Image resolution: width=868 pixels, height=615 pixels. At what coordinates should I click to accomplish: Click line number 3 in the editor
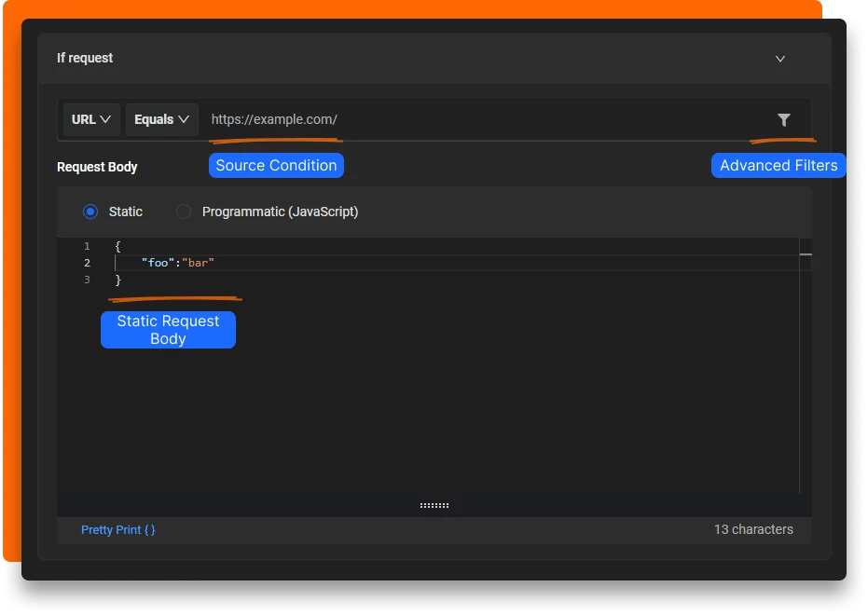87,280
